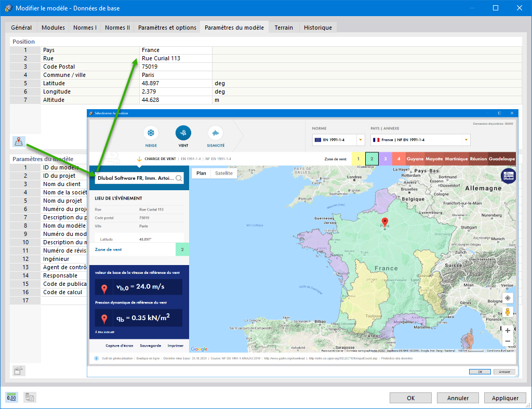The height and width of the screenshot is (409, 532).
Task: Select the Guyane wind zone
Action: [415, 159]
